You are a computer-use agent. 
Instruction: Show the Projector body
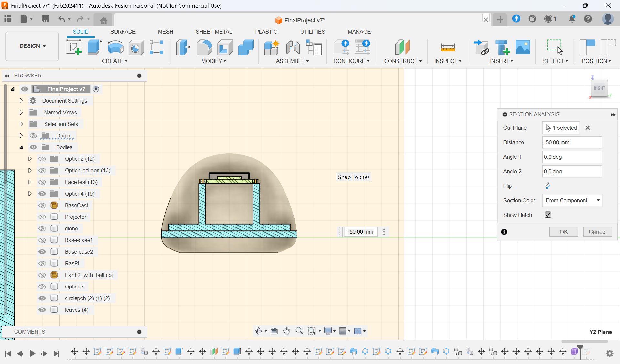coord(42,217)
